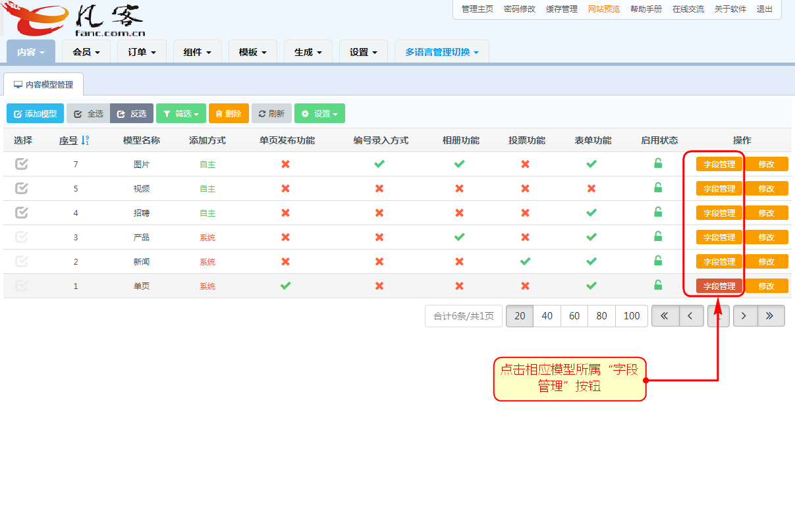The width and height of the screenshot is (795, 532).
Task: Click the 添加模型 button
Action: 36,114
